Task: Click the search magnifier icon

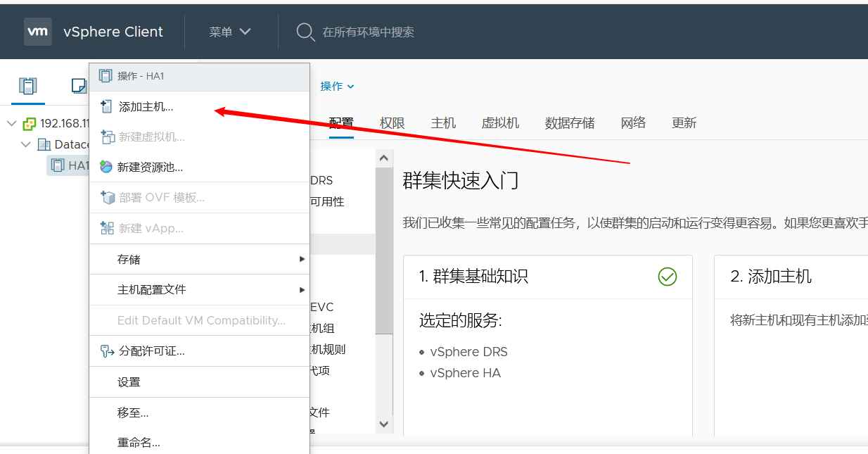Action: pos(305,32)
